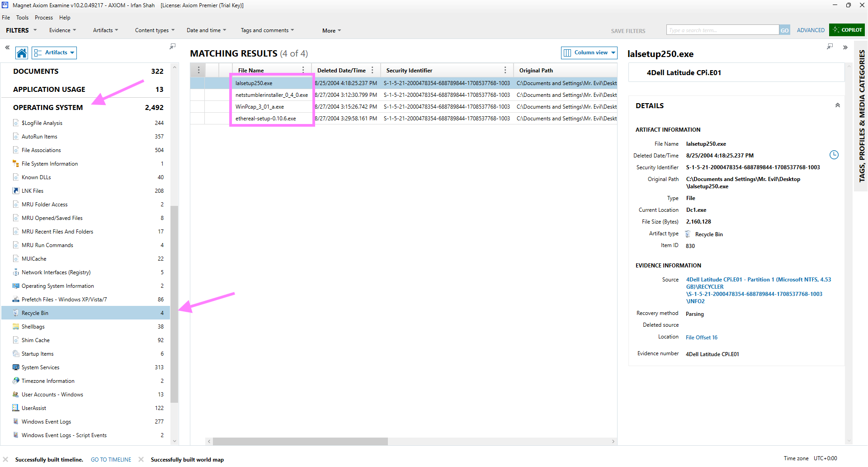Open File Name column options menu

pos(303,70)
